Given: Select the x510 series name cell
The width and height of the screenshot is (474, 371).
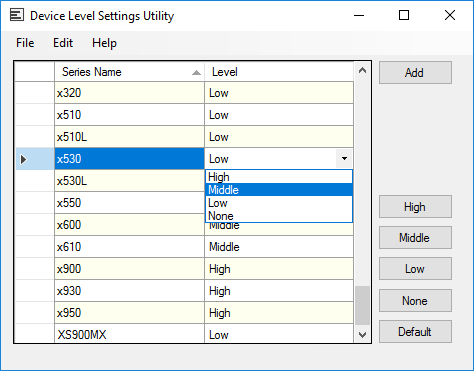Looking at the screenshot, I should click(129, 115).
